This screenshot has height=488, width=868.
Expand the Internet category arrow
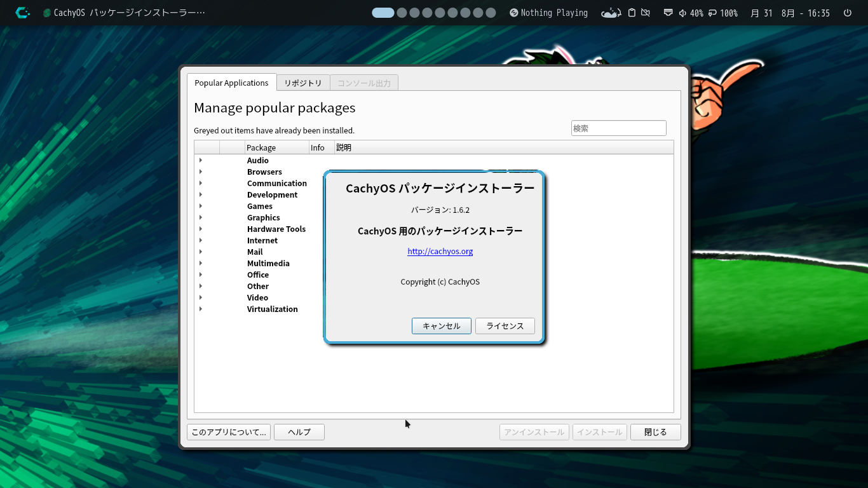pos(201,240)
